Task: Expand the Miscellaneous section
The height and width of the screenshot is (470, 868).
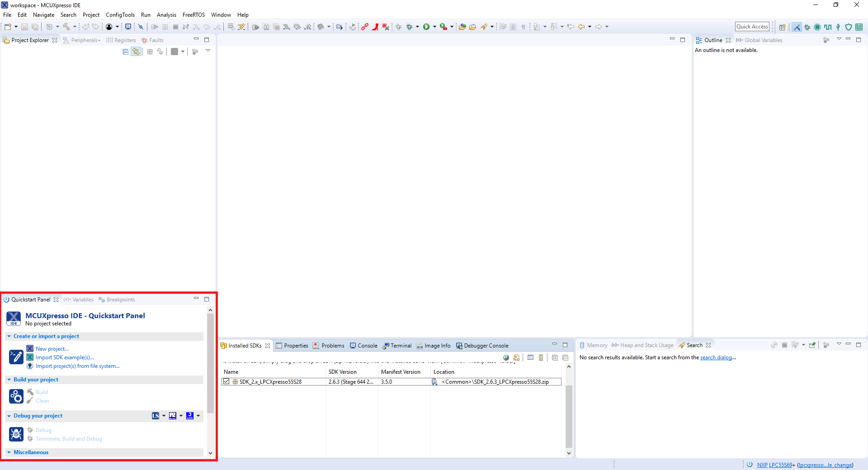Action: click(x=9, y=452)
